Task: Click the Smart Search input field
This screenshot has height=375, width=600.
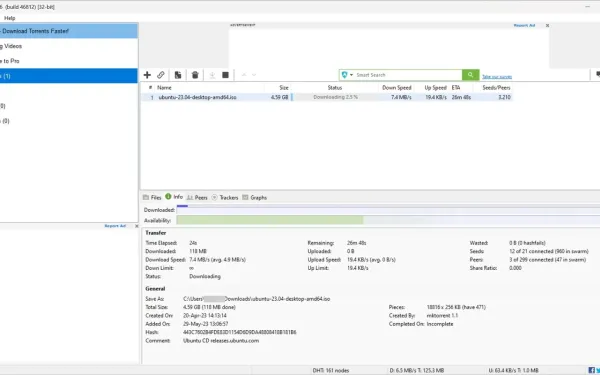Action: (408, 75)
